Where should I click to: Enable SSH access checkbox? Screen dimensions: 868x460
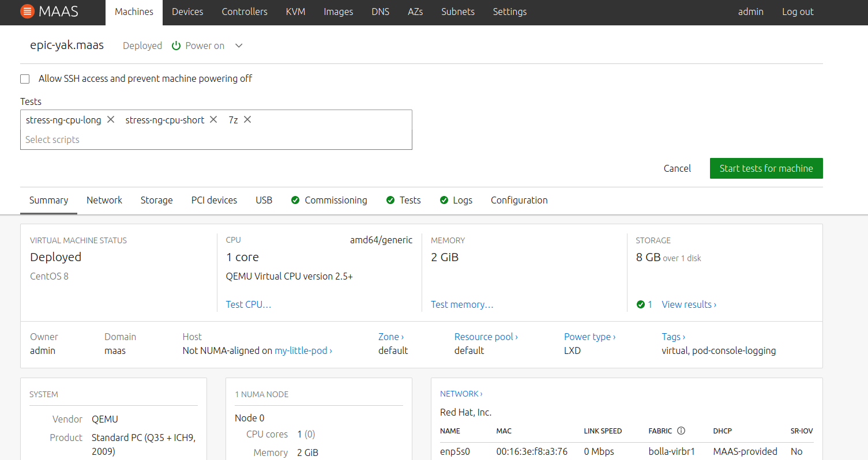click(25, 79)
